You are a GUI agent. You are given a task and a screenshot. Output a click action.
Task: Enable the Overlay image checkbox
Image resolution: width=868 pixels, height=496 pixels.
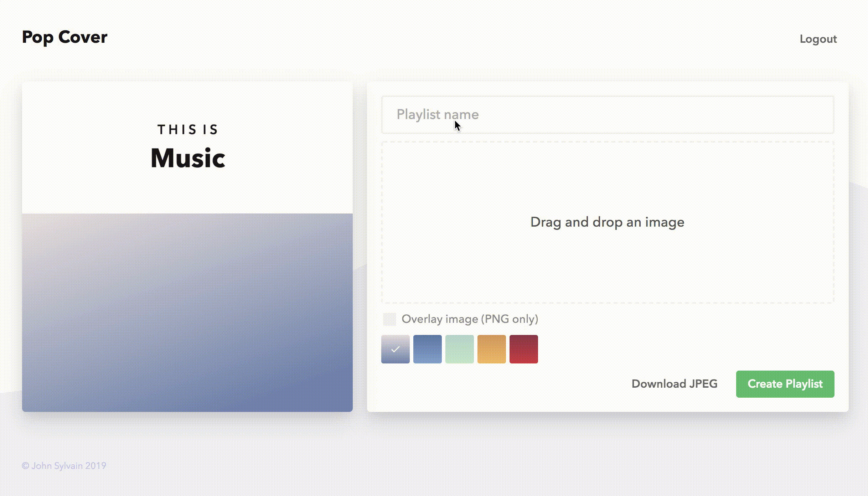click(x=389, y=319)
